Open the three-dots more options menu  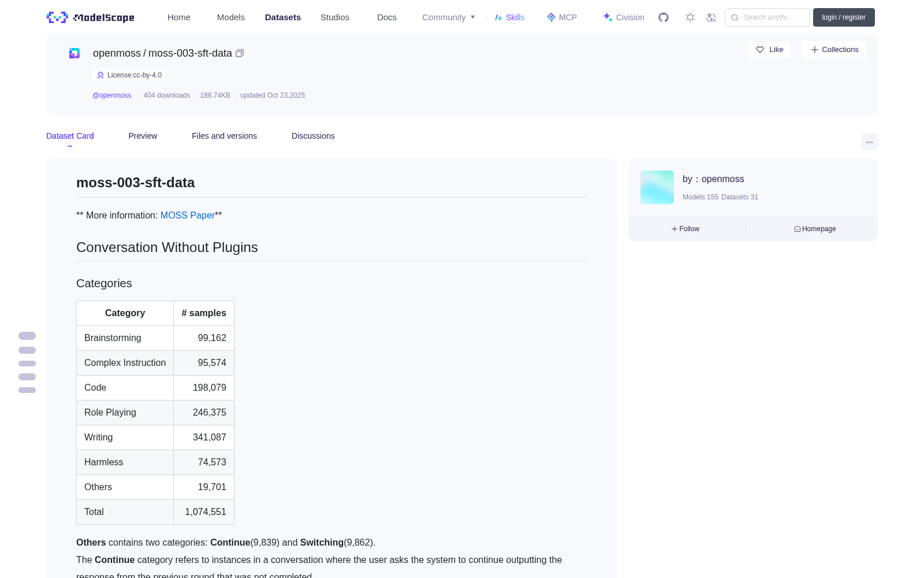point(869,142)
